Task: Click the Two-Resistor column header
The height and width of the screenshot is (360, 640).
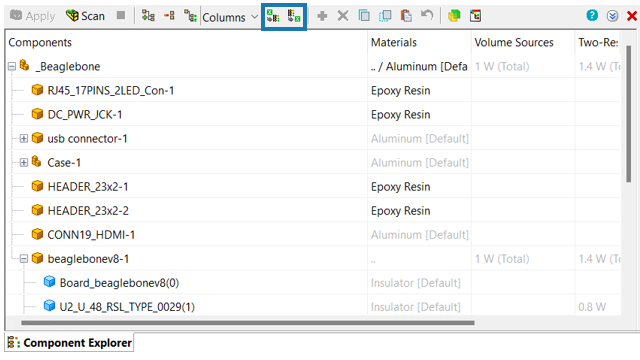Action: pos(598,42)
